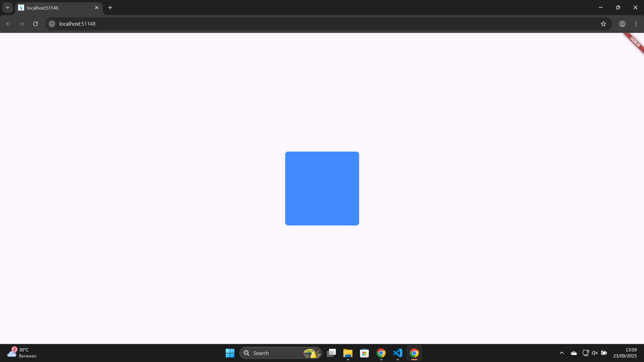Click the reload page button
The image size is (644, 362).
point(35,24)
